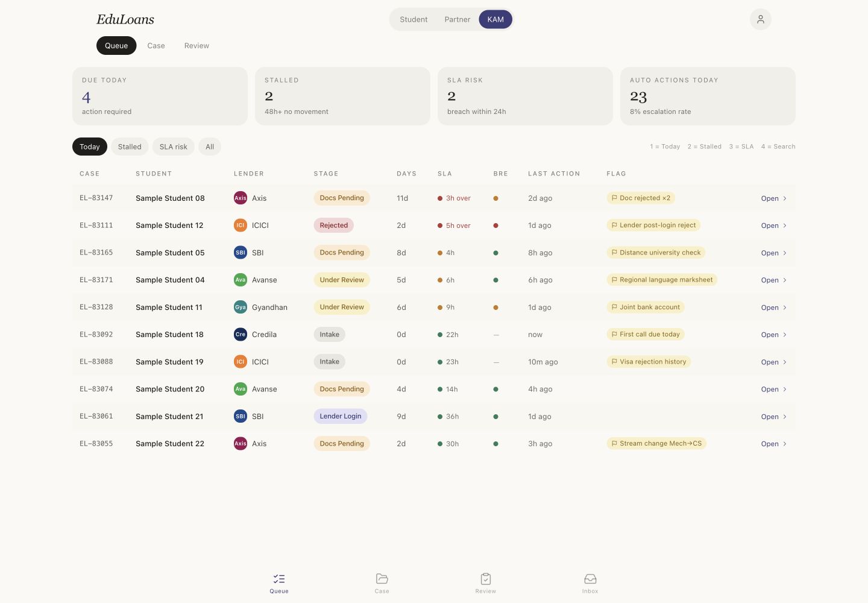Open Inbox tray in bottom navigation

pyautogui.click(x=590, y=583)
